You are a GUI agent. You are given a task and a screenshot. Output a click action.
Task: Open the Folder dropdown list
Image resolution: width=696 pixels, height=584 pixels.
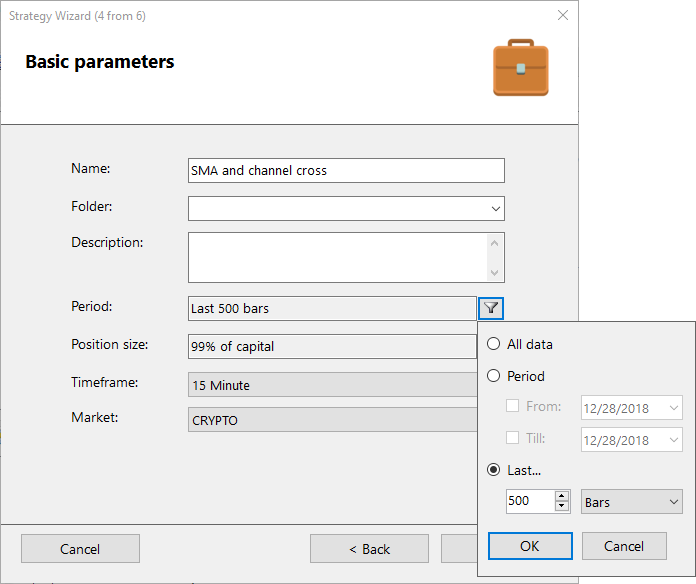495,208
